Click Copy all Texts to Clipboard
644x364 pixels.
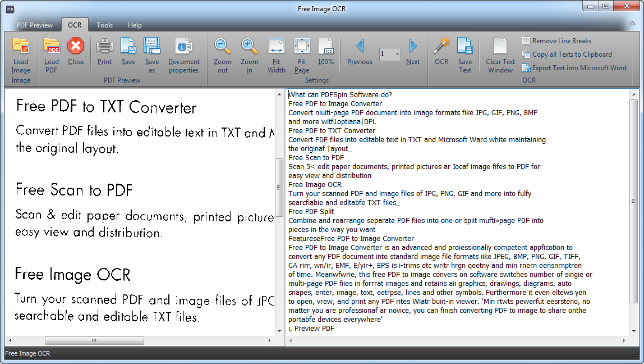572,54
